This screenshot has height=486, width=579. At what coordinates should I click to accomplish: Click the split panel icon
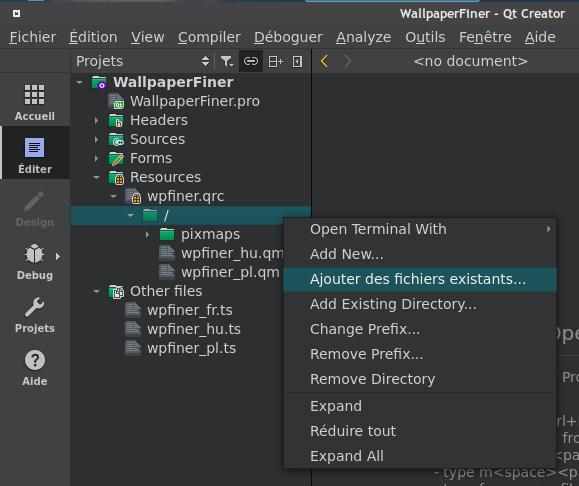click(x=275, y=61)
